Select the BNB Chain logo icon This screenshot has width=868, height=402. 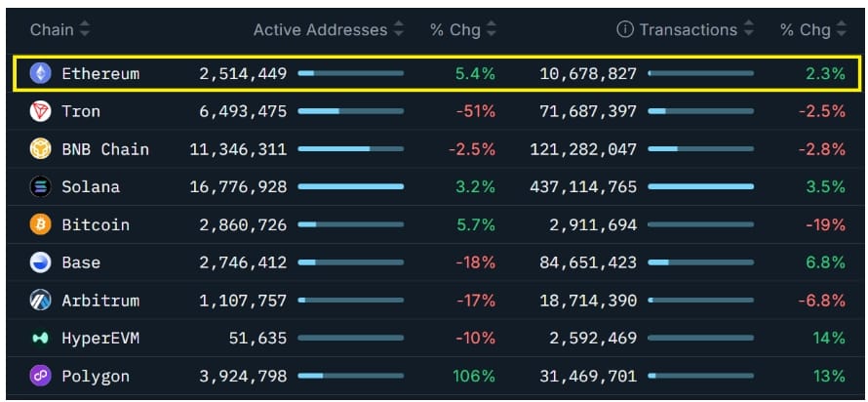[40, 149]
